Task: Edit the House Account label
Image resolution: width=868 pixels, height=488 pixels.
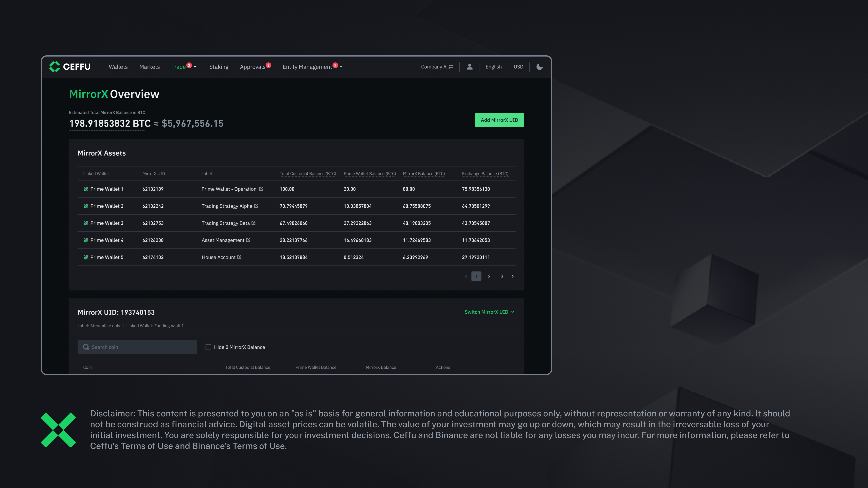Action: (x=239, y=257)
